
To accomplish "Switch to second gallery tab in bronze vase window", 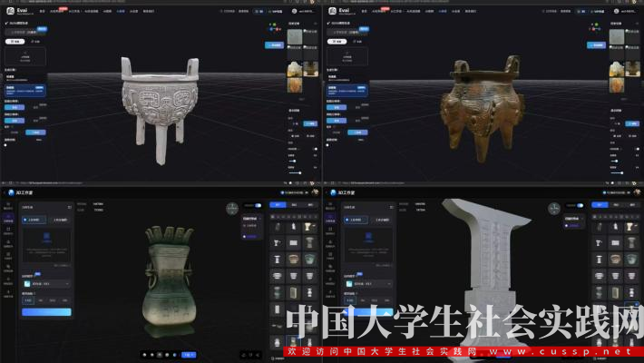I will click(294, 205).
